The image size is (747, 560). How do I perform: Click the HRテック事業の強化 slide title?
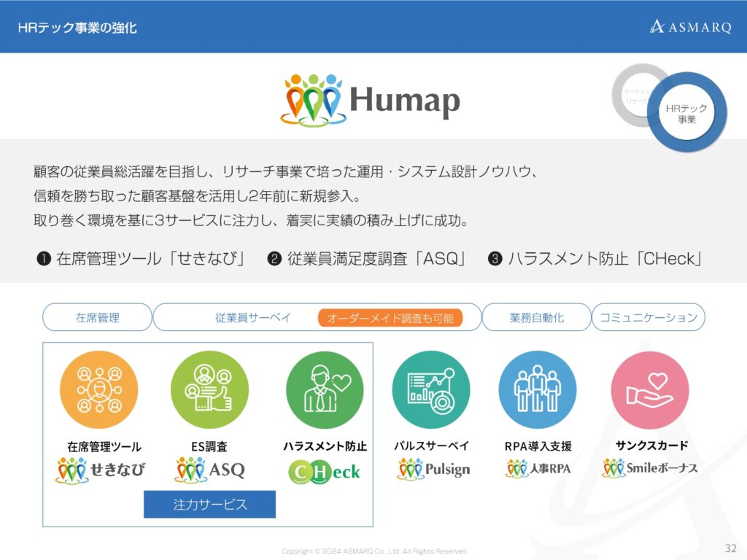[x=77, y=28]
